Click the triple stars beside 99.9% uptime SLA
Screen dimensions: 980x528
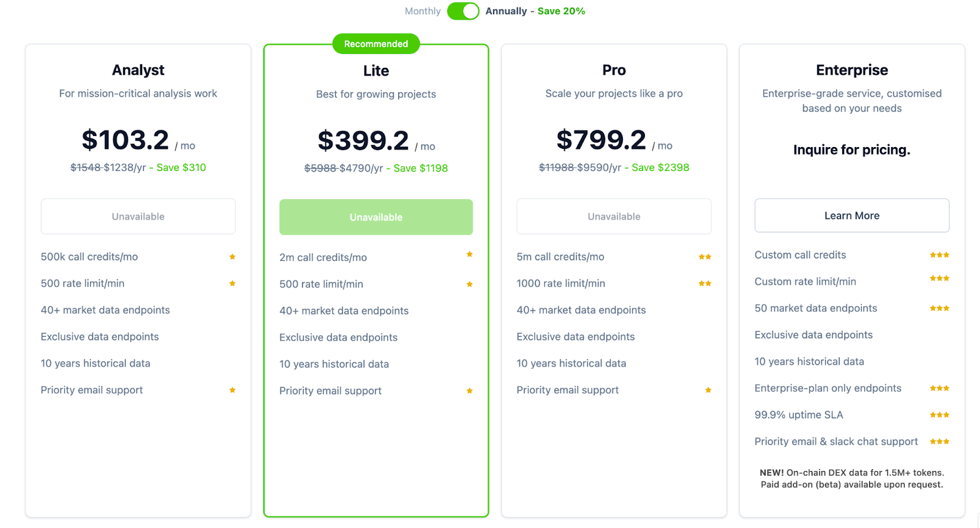[940, 415]
